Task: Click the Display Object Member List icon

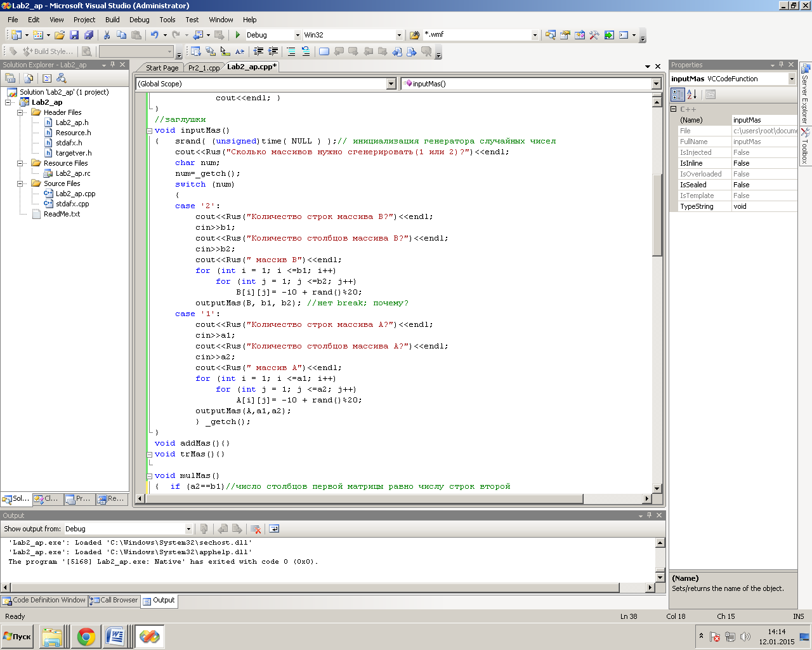Action: click(x=196, y=51)
